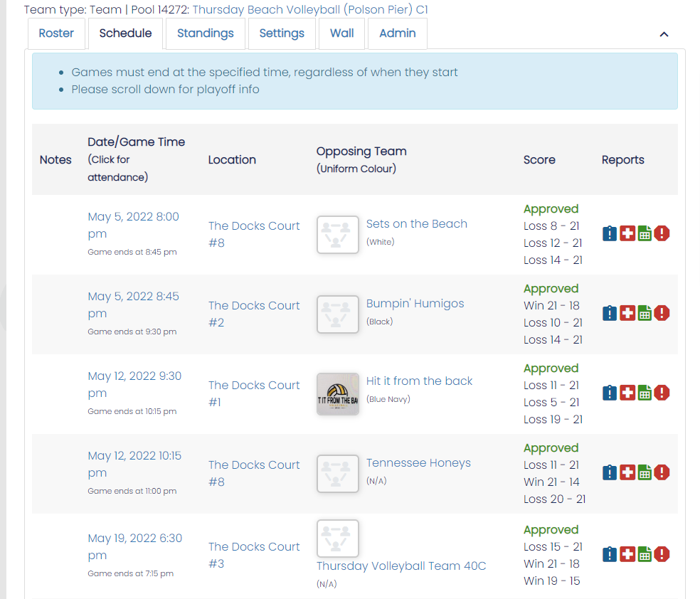Open red cross injury report for Tennessee Honeys game
The width and height of the screenshot is (700, 599).
[627, 472]
